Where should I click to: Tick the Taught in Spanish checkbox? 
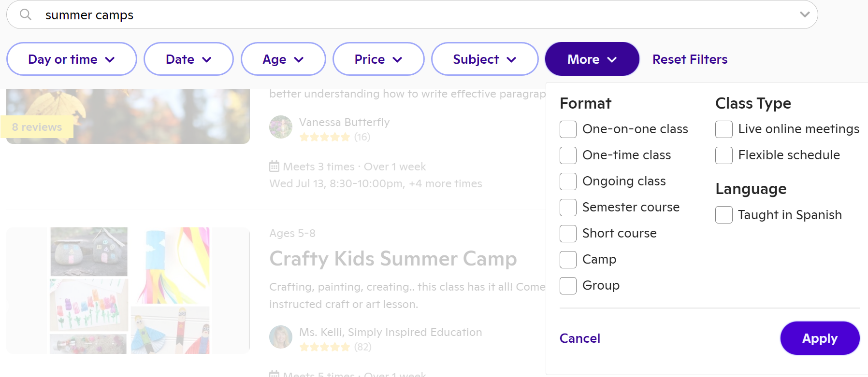pyautogui.click(x=723, y=215)
